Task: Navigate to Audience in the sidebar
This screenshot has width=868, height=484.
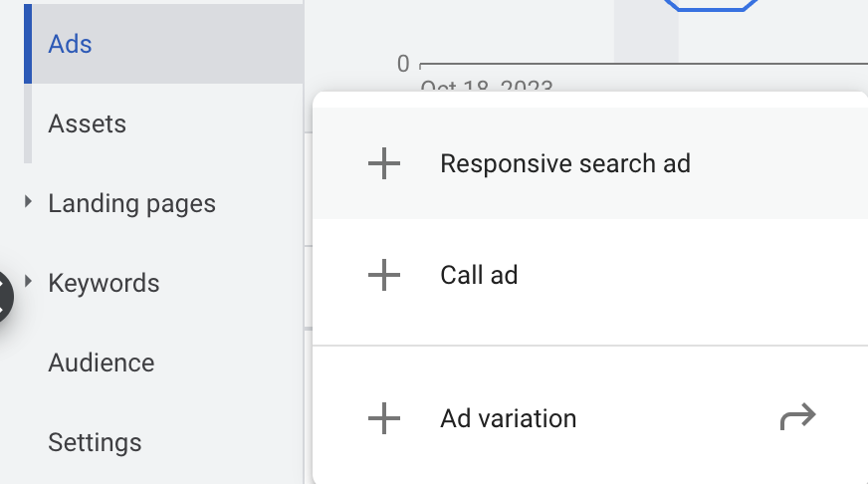Action: click(x=102, y=363)
